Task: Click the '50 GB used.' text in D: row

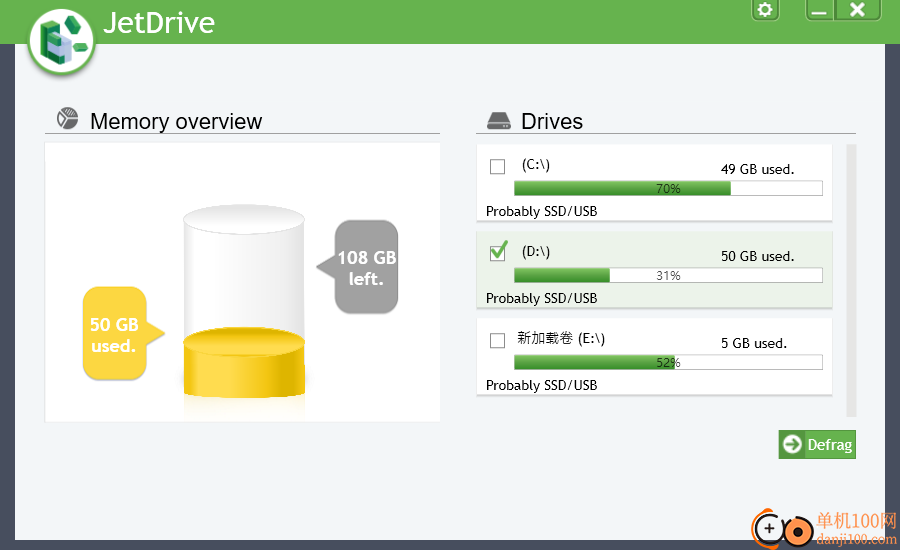Action: pyautogui.click(x=758, y=256)
